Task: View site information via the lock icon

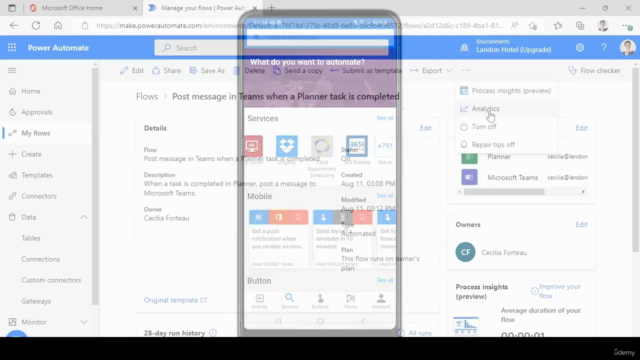Action: coord(84,25)
